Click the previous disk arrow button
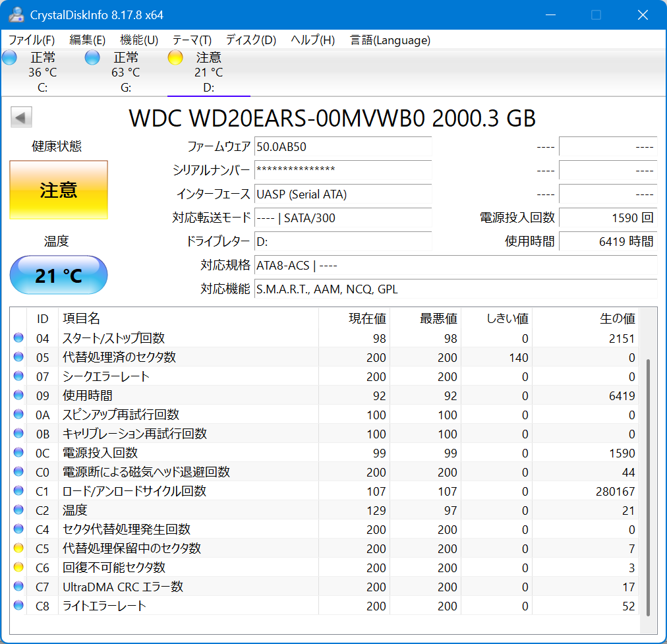The image size is (667, 644). click(x=21, y=118)
